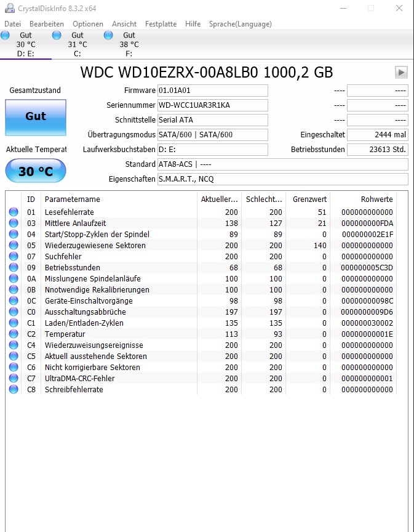Select the Temperatur parameter name
The image size is (414, 532).
[65, 334]
